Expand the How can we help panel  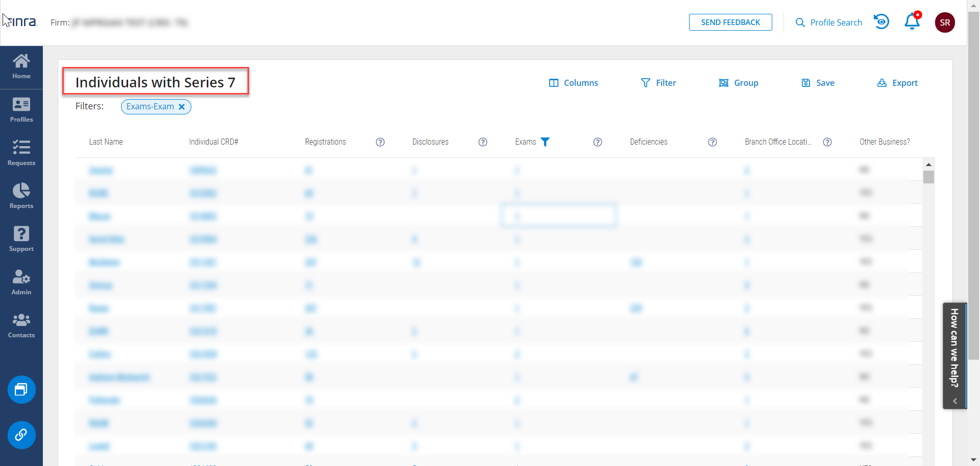(x=954, y=401)
